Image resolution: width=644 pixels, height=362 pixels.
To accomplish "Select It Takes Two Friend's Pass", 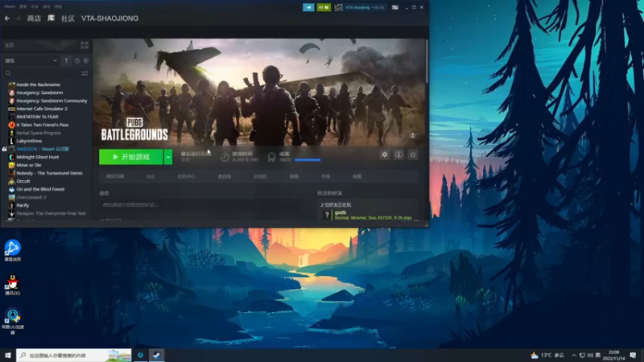I will pos(43,125).
